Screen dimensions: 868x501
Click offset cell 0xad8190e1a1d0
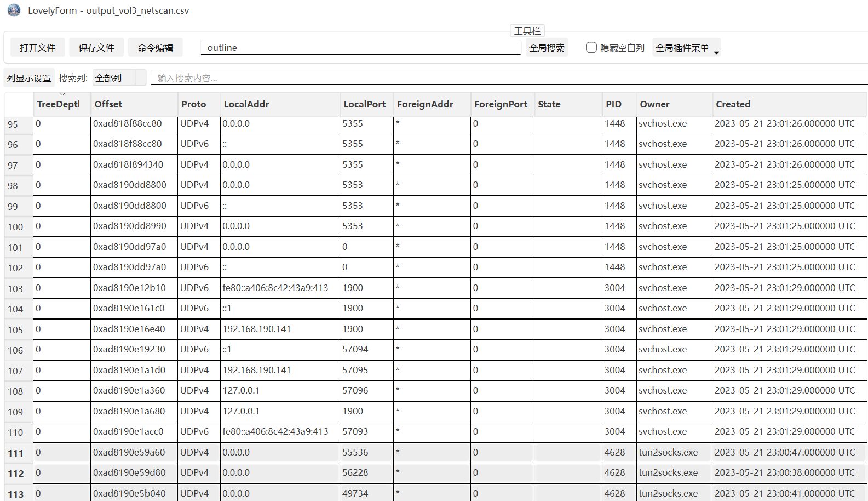pos(134,370)
